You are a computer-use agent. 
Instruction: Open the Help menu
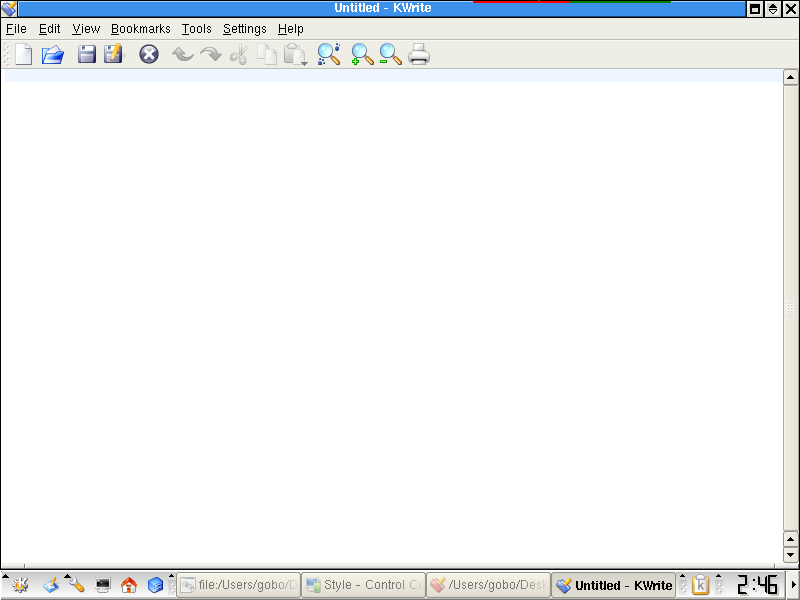pos(291,29)
